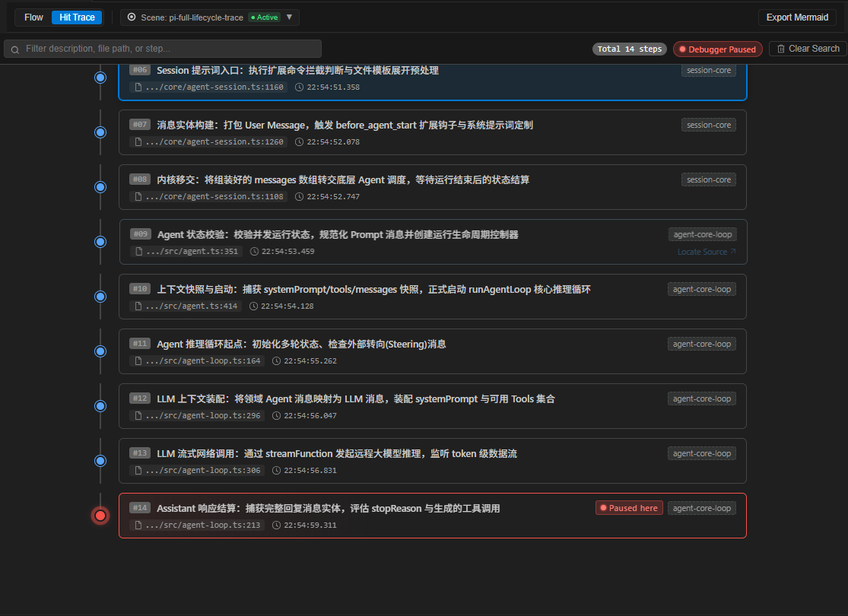Viewport: 848px width, 616px height.
Task: Select the Hit Trace tab
Action: pyautogui.click(x=77, y=17)
